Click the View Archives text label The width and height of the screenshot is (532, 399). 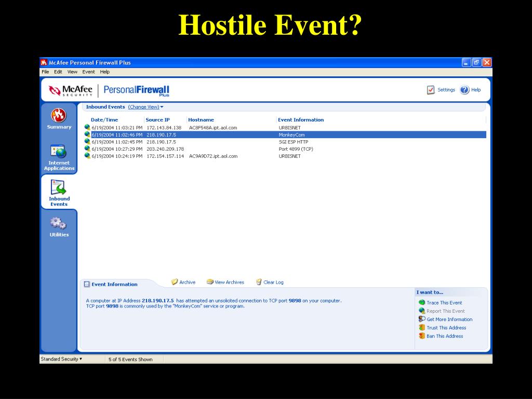pos(229,282)
